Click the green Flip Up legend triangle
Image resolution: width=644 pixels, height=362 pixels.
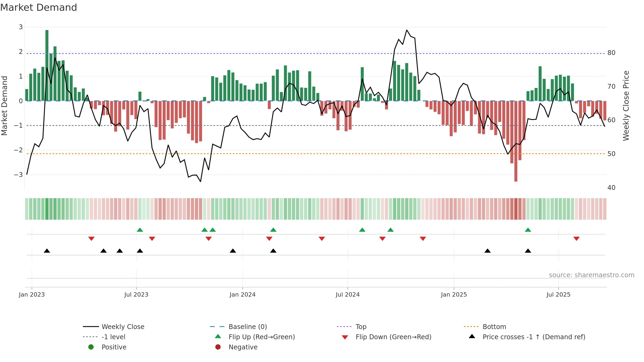218,336
